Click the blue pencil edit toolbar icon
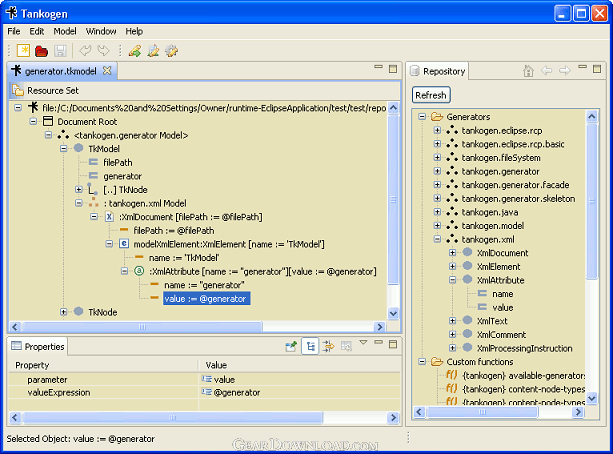The width and height of the screenshot is (613, 454). click(x=153, y=51)
